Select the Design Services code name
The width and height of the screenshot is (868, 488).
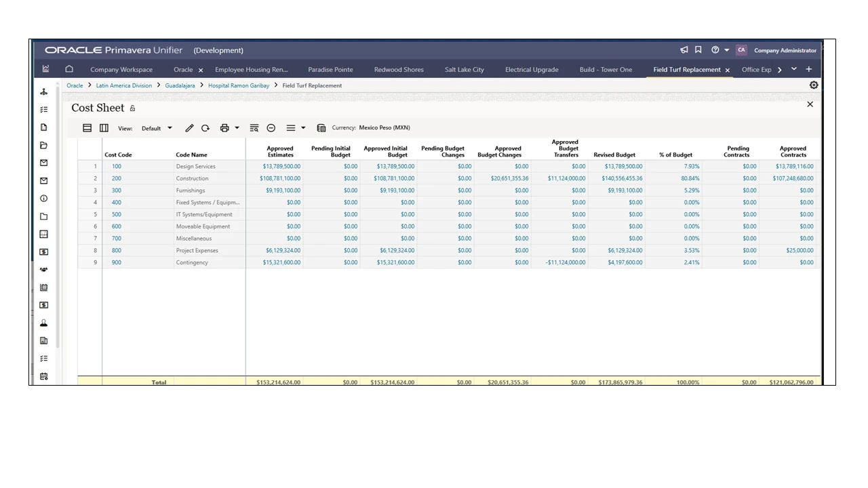pos(196,167)
